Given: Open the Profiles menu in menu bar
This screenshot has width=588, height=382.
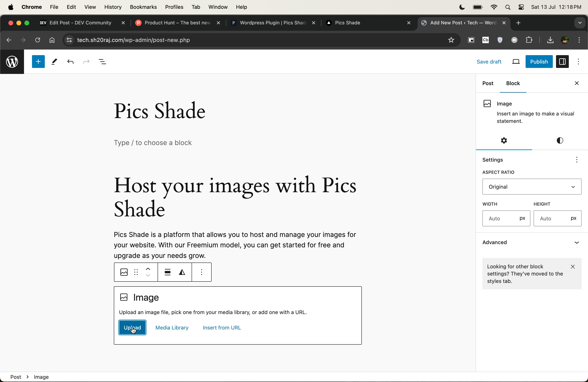Looking at the screenshot, I should [174, 7].
